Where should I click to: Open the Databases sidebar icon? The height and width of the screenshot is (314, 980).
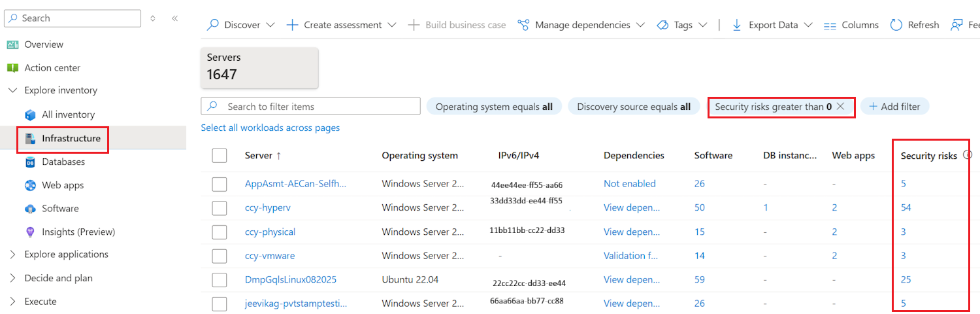(x=30, y=162)
